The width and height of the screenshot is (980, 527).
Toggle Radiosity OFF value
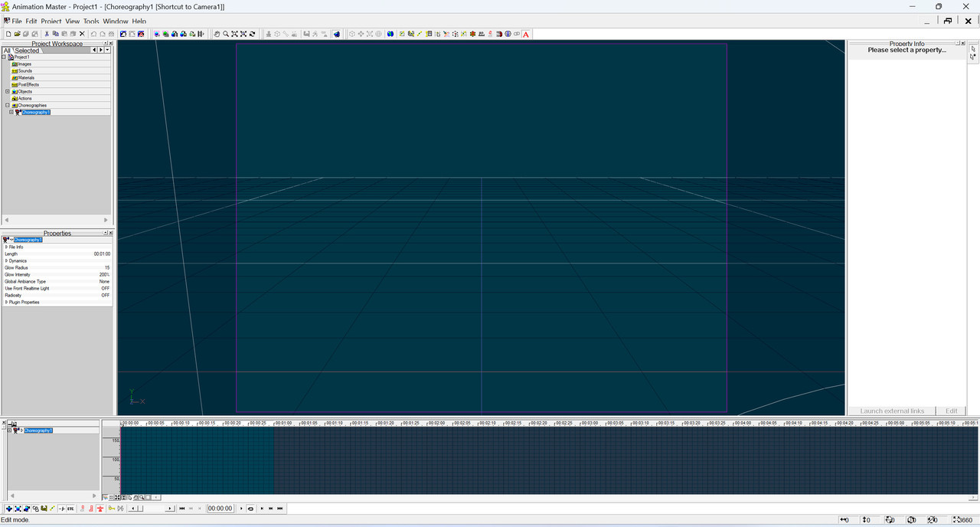pyautogui.click(x=106, y=295)
